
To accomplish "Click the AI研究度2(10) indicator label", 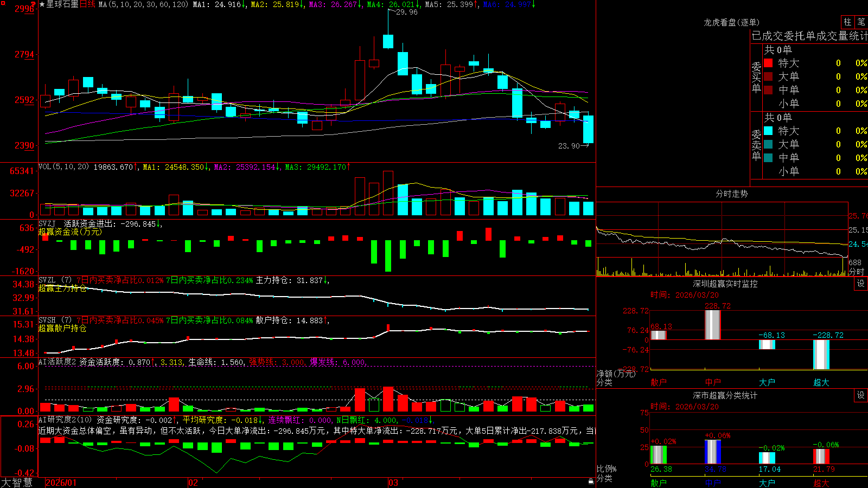I will [x=65, y=420].
